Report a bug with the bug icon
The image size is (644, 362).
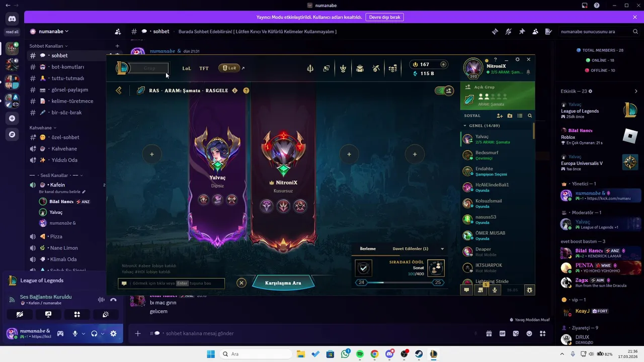click(x=529, y=290)
